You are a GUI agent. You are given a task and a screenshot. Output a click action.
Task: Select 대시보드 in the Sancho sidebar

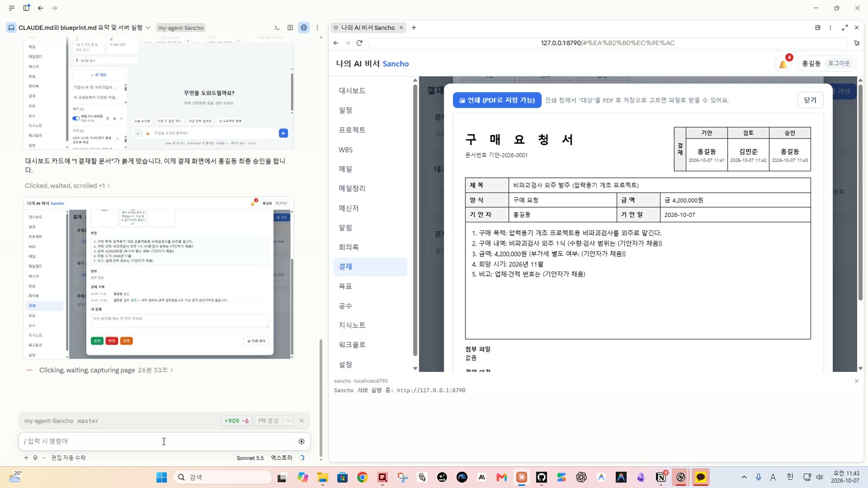[370, 91]
